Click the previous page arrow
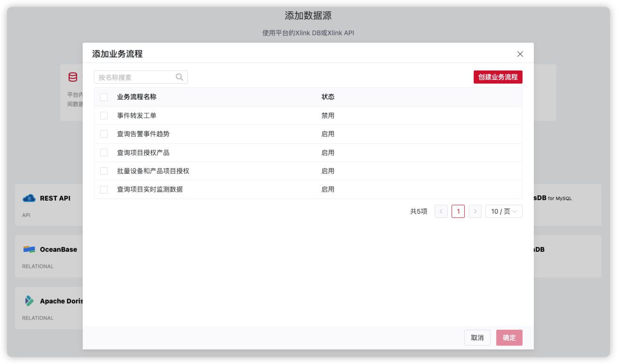The width and height of the screenshot is (617, 364). (441, 211)
